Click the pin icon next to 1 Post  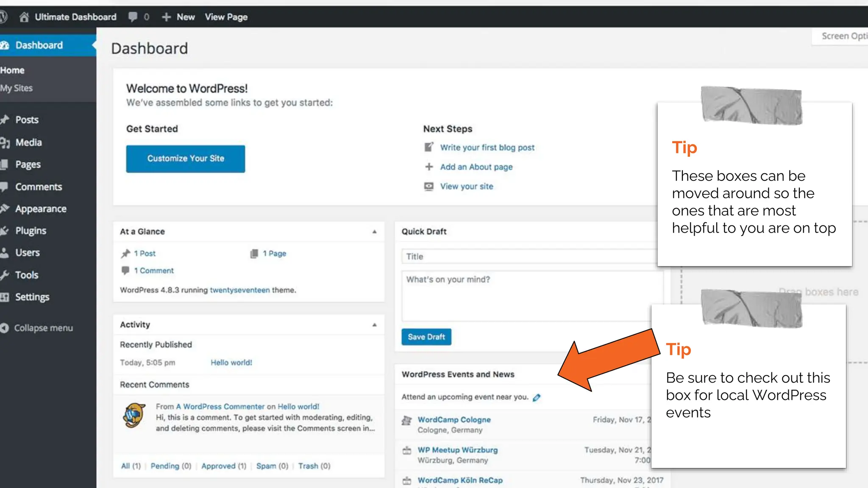pos(125,254)
